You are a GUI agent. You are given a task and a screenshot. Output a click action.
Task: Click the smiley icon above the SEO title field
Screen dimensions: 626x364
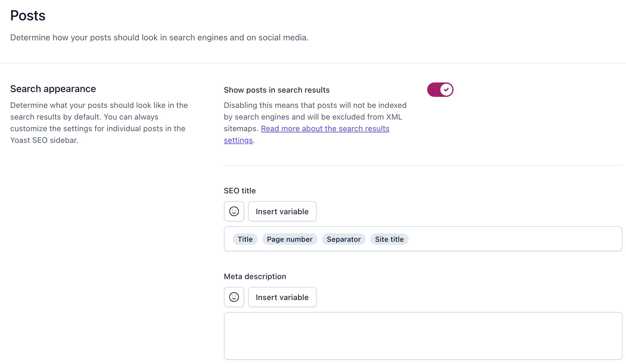pos(234,211)
